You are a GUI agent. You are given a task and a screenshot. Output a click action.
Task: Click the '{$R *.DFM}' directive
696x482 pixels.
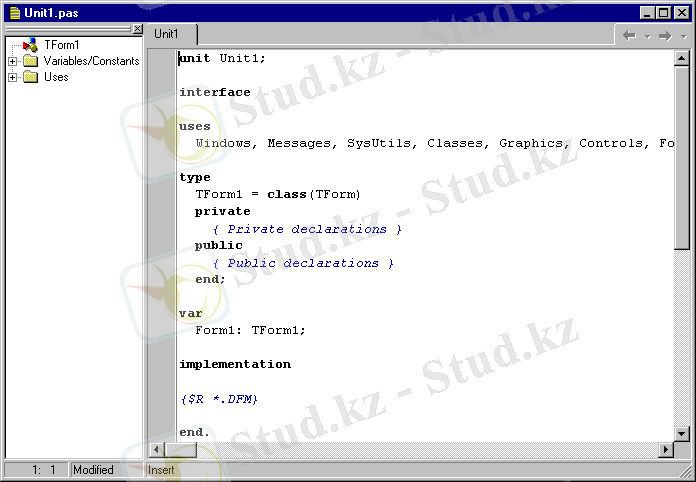[219, 399]
